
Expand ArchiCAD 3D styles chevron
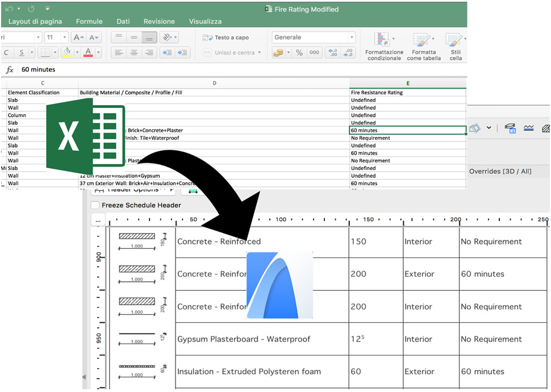click(x=489, y=128)
